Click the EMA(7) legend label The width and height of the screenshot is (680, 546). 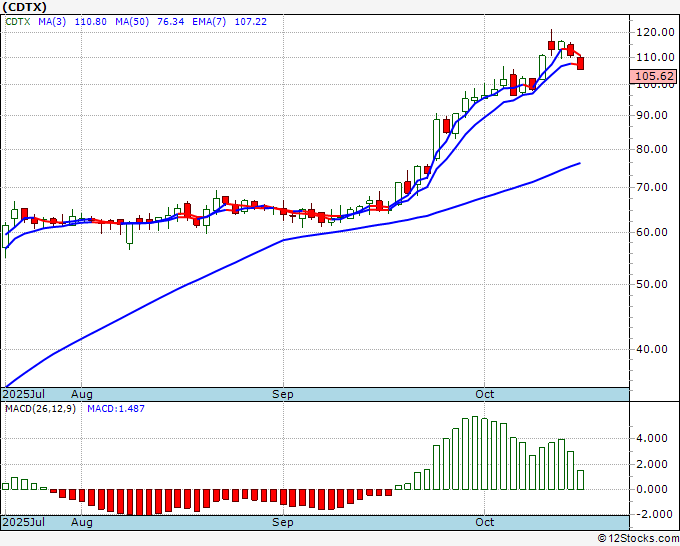(209, 22)
